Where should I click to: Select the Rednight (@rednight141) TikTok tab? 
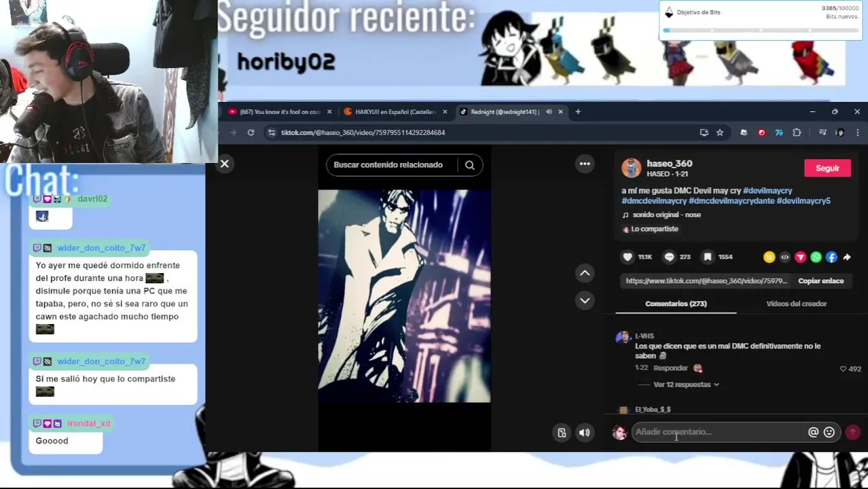[x=504, y=112]
